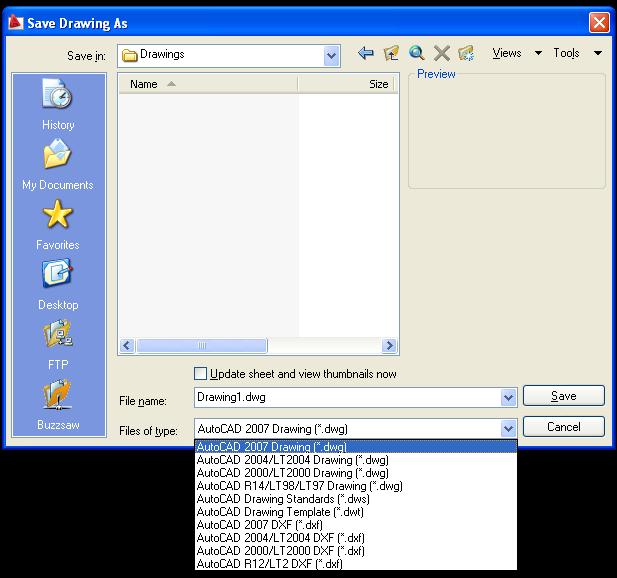617x578 pixels.
Task: Expand the Save in folder dropdown
Action: click(x=331, y=56)
